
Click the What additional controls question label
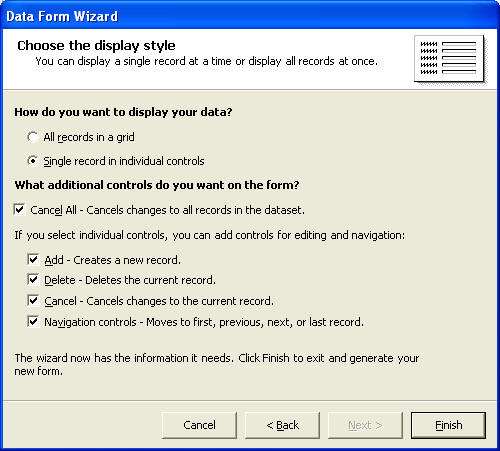pos(157,185)
